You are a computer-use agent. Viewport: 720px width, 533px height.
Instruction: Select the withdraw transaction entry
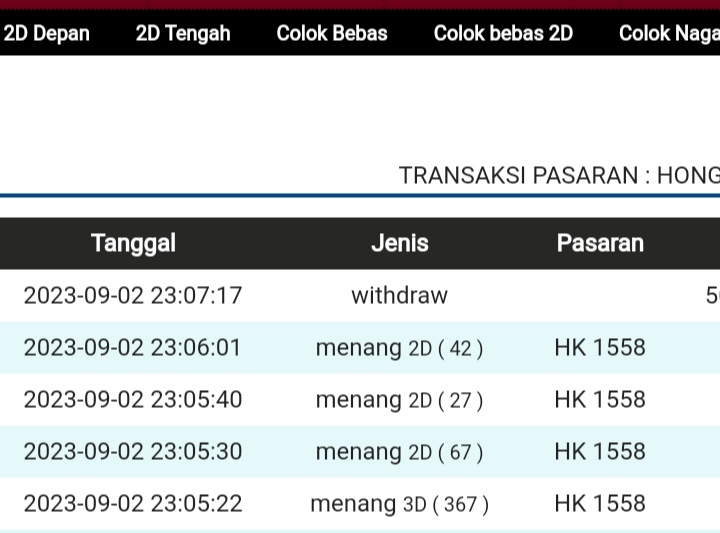point(399,295)
